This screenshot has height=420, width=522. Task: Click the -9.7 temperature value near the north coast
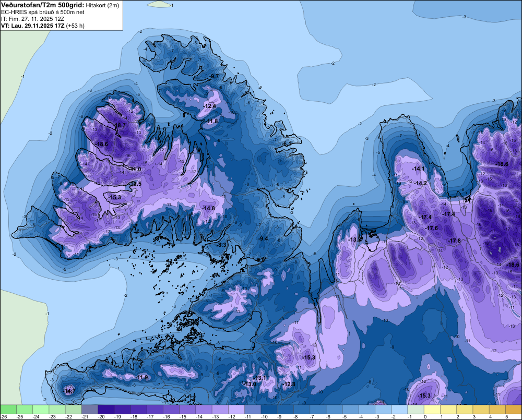[215, 76]
